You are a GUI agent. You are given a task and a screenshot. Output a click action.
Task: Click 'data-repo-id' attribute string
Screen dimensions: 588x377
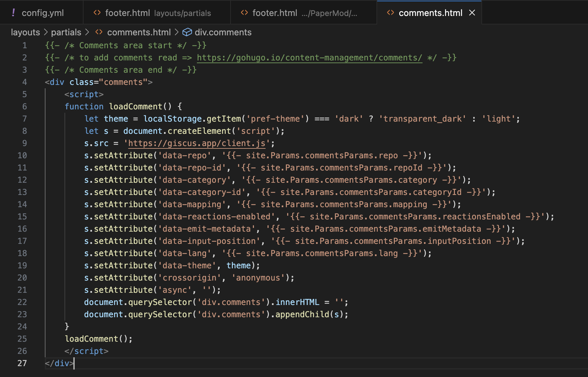(x=192, y=168)
